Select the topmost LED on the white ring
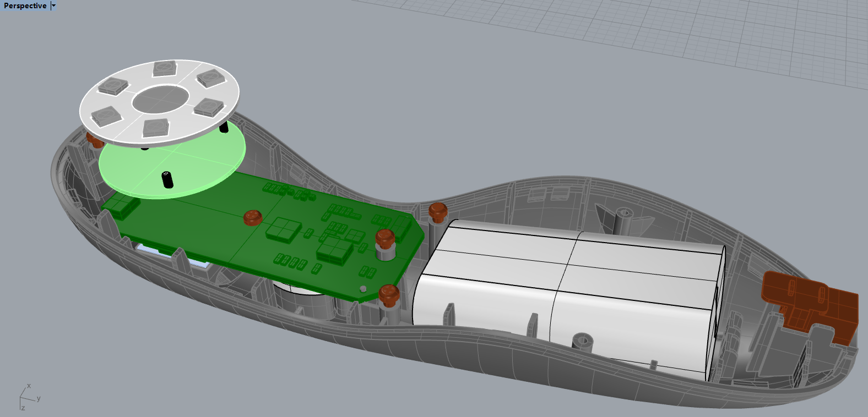The width and height of the screenshot is (868, 417). tap(164, 68)
